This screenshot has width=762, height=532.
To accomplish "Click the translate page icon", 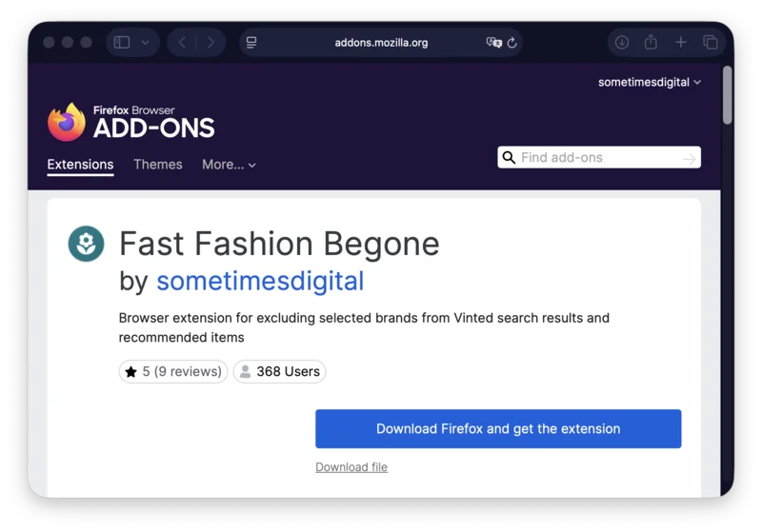I will point(493,43).
